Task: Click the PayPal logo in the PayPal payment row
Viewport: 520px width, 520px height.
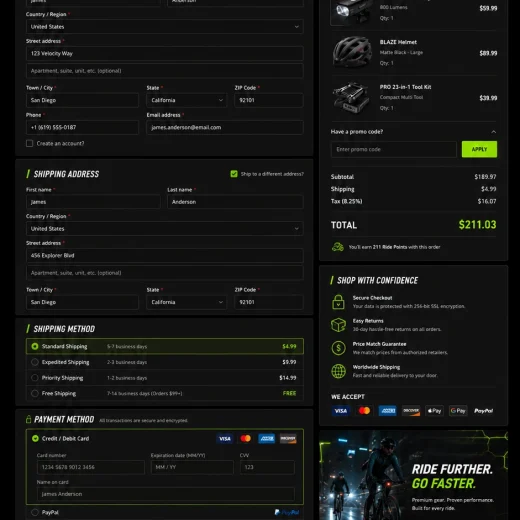Action: (x=287, y=512)
